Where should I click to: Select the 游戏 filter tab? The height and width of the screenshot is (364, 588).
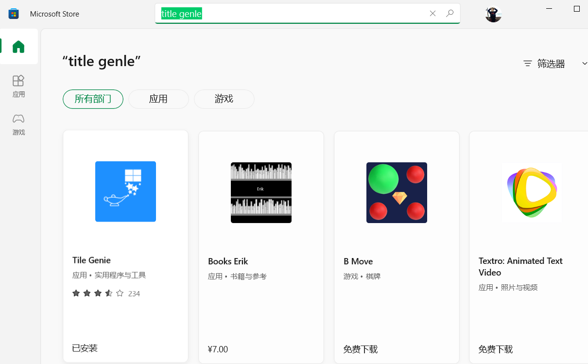[224, 99]
